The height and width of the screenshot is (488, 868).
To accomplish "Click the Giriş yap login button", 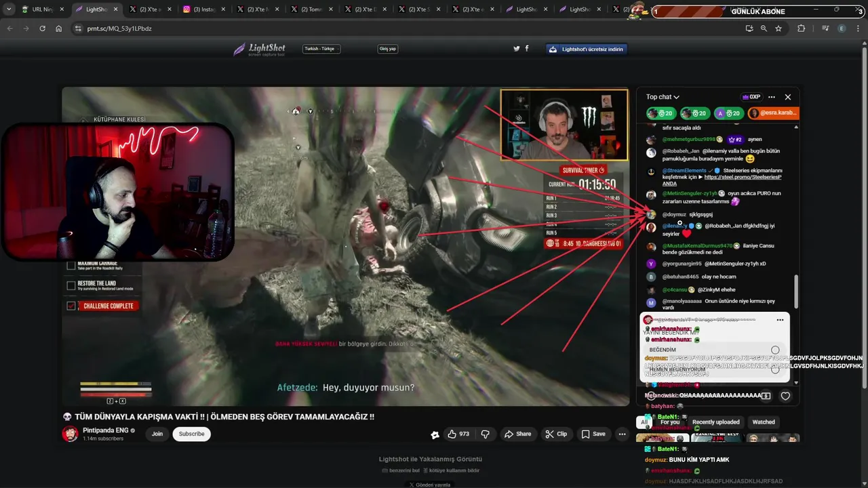I will click(388, 49).
